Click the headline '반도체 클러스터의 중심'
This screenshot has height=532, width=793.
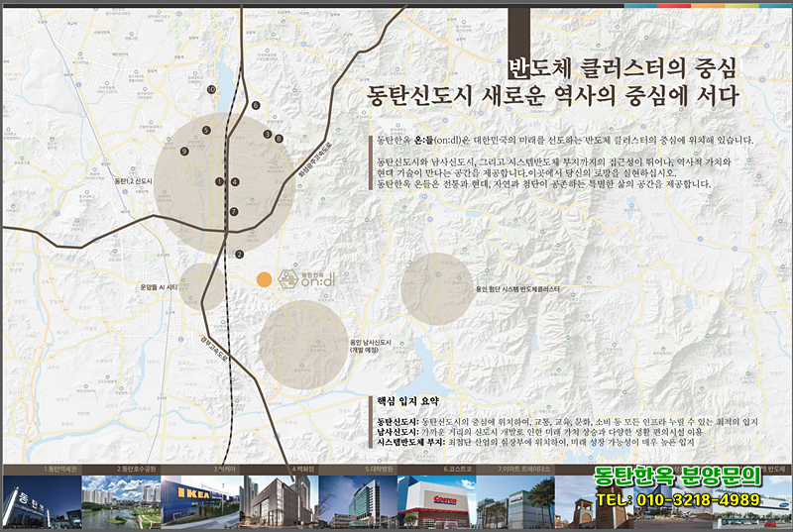(x=623, y=68)
